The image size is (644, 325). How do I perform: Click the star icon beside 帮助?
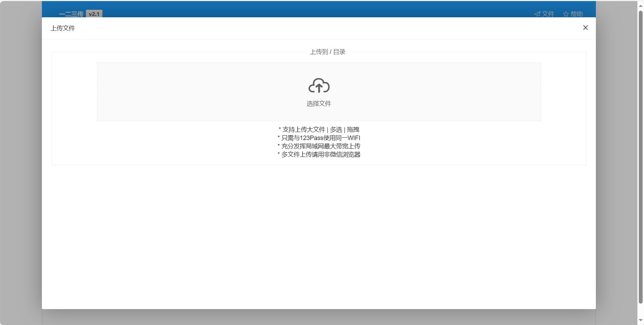(565, 13)
